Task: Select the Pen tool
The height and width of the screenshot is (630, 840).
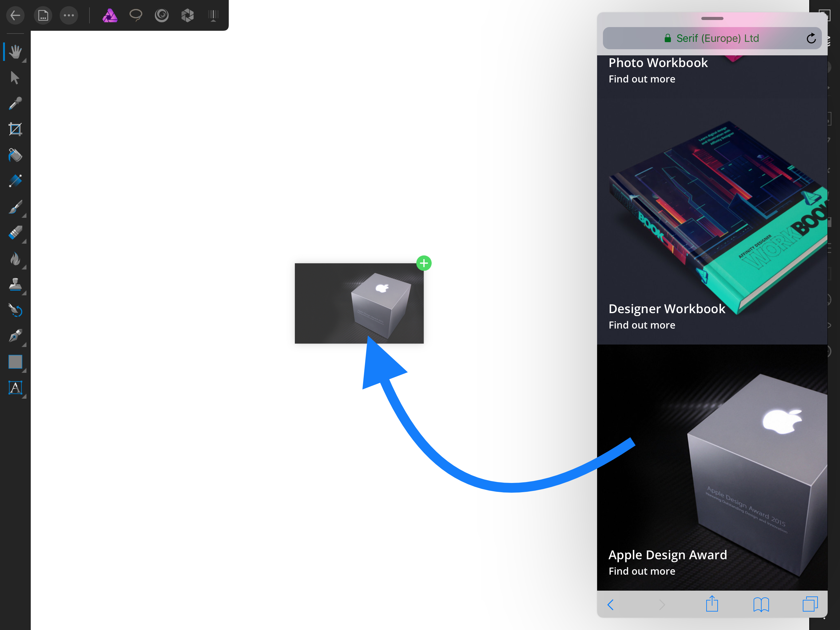Action: 15,336
